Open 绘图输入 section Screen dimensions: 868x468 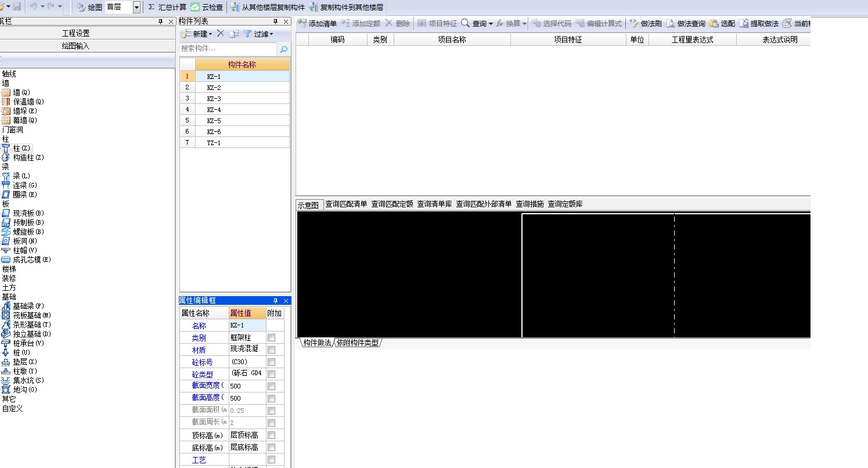tap(76, 45)
